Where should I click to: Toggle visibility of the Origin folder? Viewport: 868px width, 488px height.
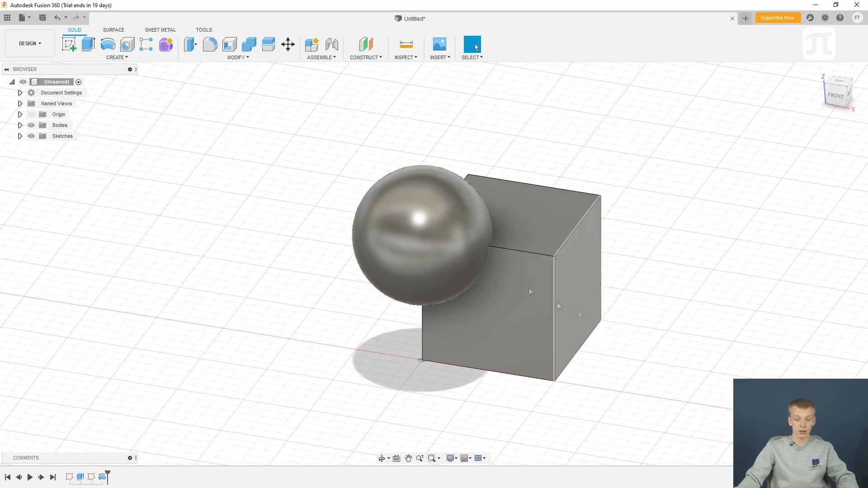(x=31, y=114)
